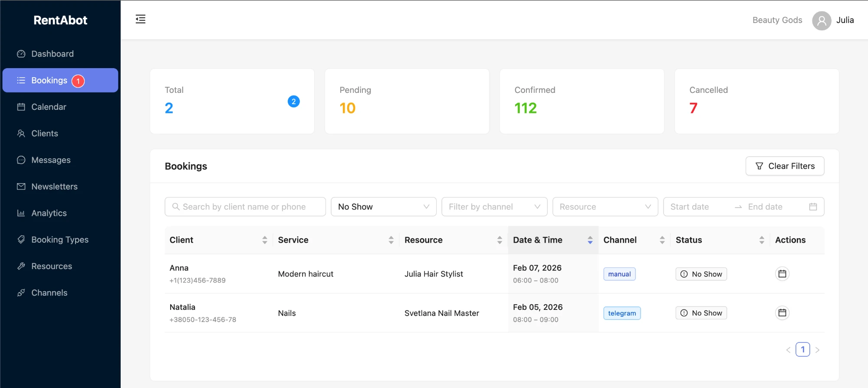This screenshot has height=388, width=868.
Task: Open calendar action for Anna's booking
Action: (x=782, y=274)
